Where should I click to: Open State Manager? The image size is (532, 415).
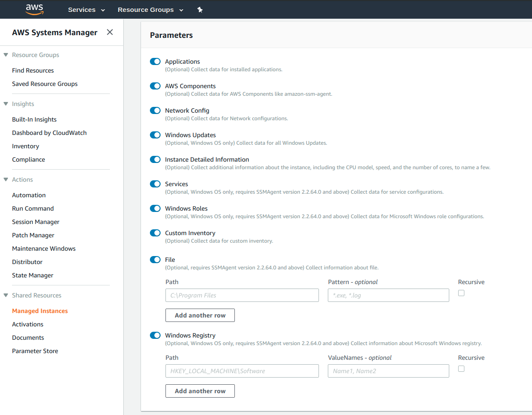pos(32,275)
